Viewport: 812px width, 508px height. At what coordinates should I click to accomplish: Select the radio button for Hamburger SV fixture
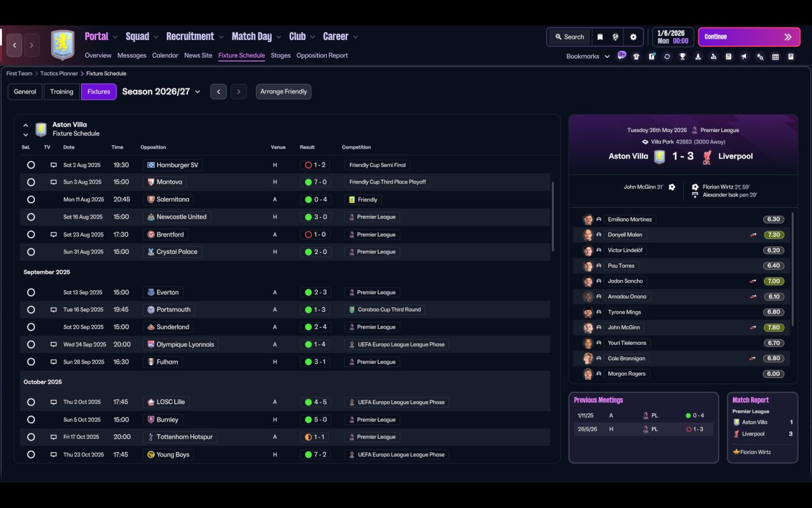[x=31, y=165]
